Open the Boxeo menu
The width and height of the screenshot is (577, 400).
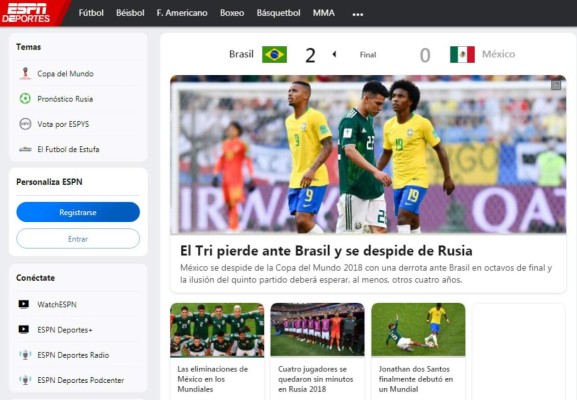point(232,13)
